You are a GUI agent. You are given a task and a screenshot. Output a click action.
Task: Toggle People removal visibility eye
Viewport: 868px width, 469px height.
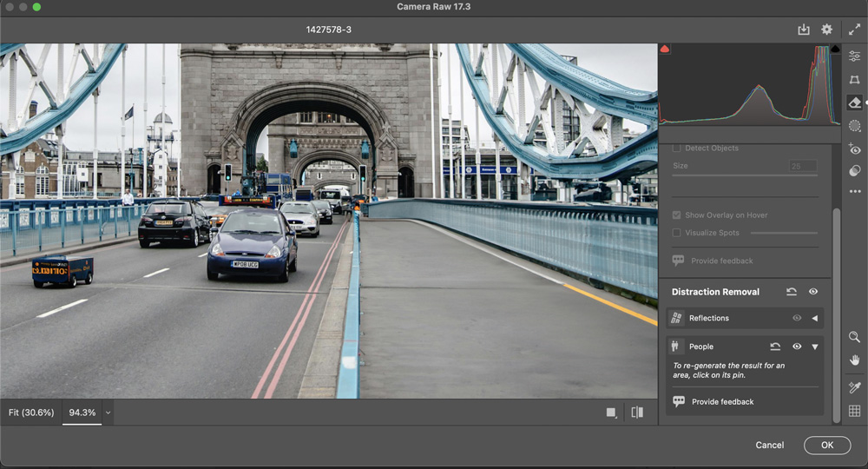click(x=797, y=347)
